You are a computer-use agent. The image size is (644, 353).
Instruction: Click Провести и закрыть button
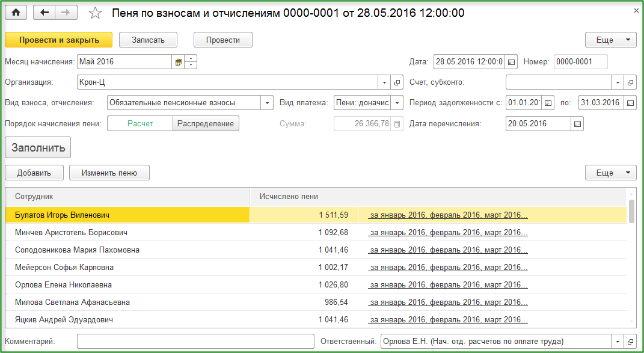pos(59,40)
